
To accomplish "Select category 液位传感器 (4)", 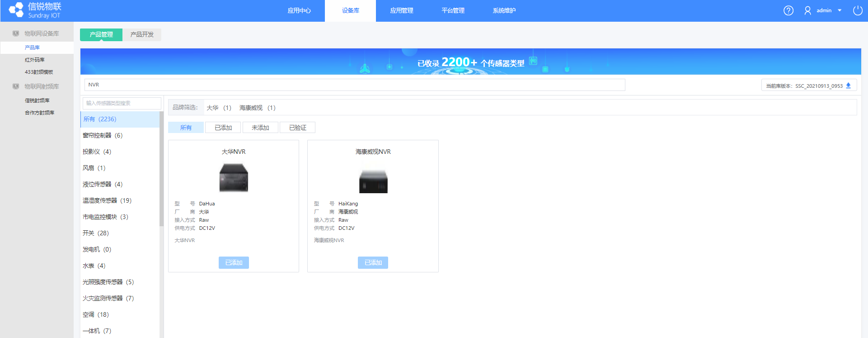I will [120, 184].
